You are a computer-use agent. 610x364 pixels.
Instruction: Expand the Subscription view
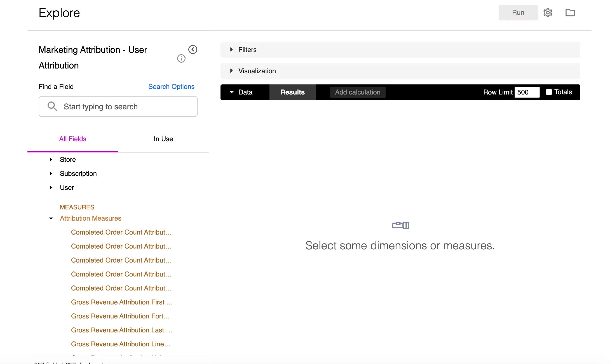[51, 174]
